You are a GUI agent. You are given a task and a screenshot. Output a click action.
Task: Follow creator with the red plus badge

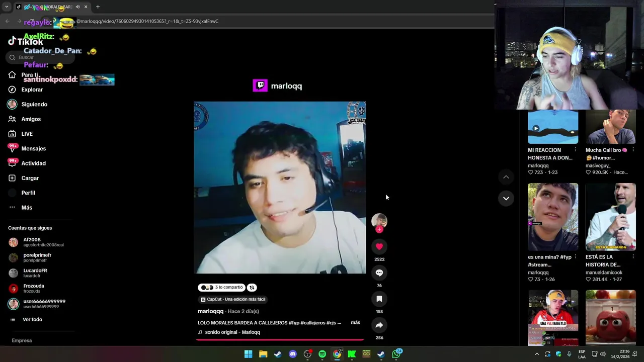(379, 229)
